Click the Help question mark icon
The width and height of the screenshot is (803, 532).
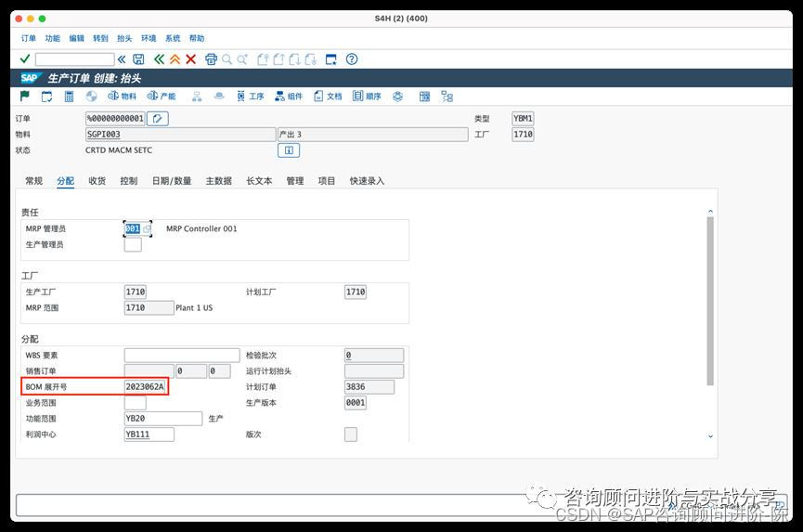tap(352, 59)
